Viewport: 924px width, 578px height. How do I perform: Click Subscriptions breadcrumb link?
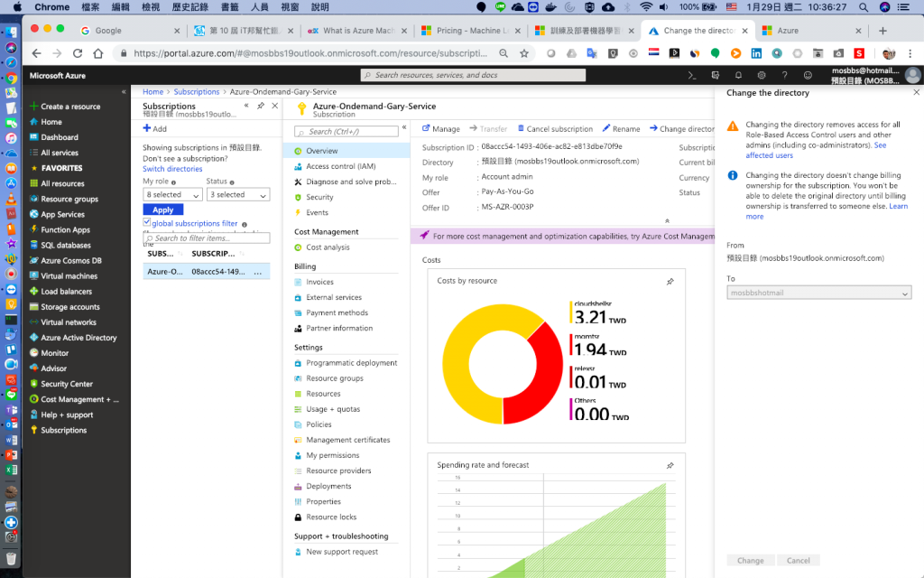tap(196, 91)
